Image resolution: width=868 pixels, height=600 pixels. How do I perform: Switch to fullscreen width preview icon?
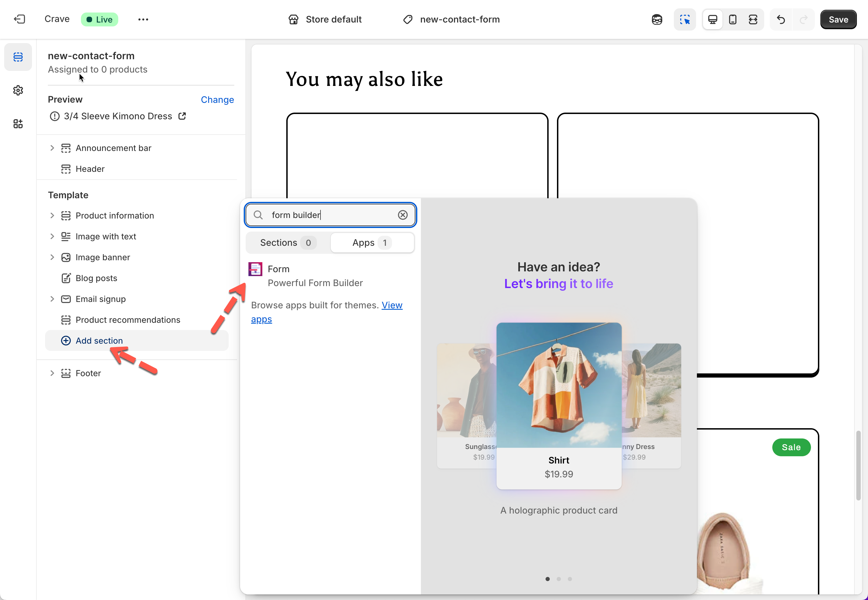pos(753,19)
